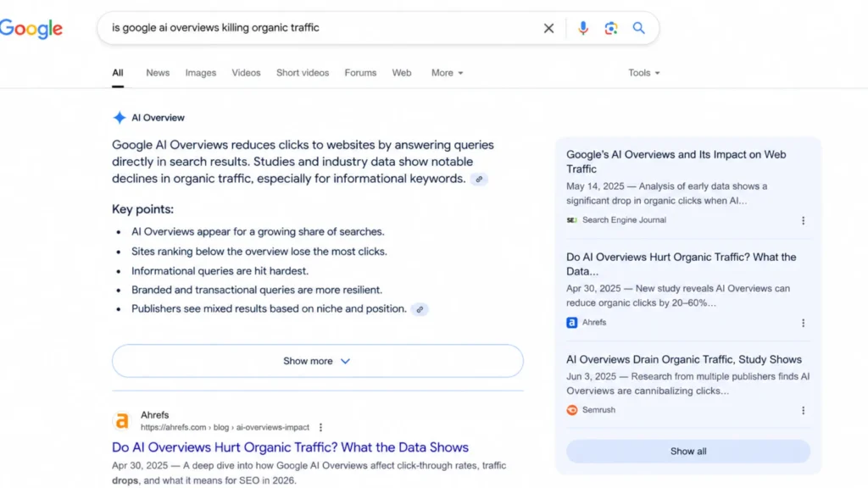Clear the search query with the X icon
This screenshot has width=868, height=488.
point(548,28)
